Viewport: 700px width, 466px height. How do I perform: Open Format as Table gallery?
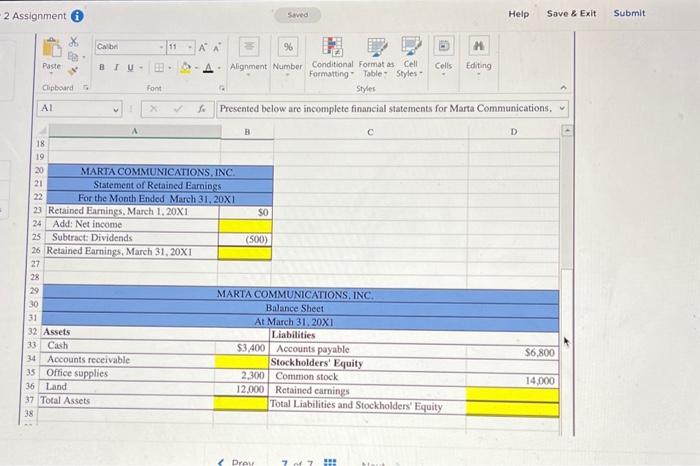click(376, 58)
